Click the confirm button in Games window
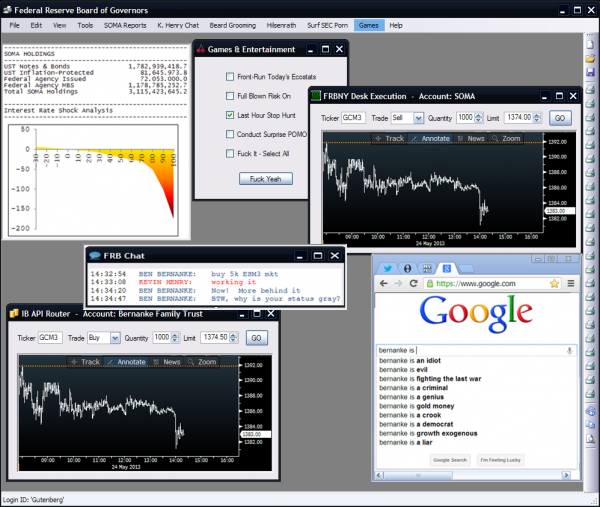Screen dimensions: 600x507 click(x=266, y=179)
